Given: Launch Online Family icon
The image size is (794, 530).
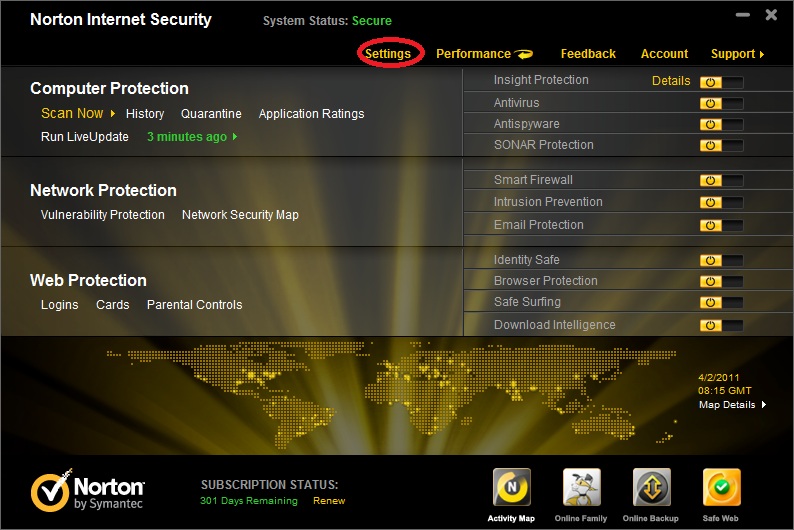Looking at the screenshot, I should tap(582, 487).
